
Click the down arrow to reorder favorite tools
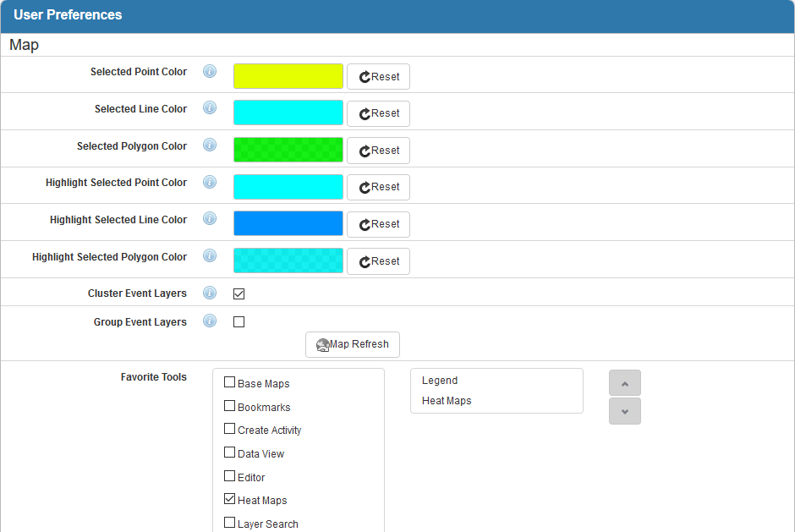point(624,411)
